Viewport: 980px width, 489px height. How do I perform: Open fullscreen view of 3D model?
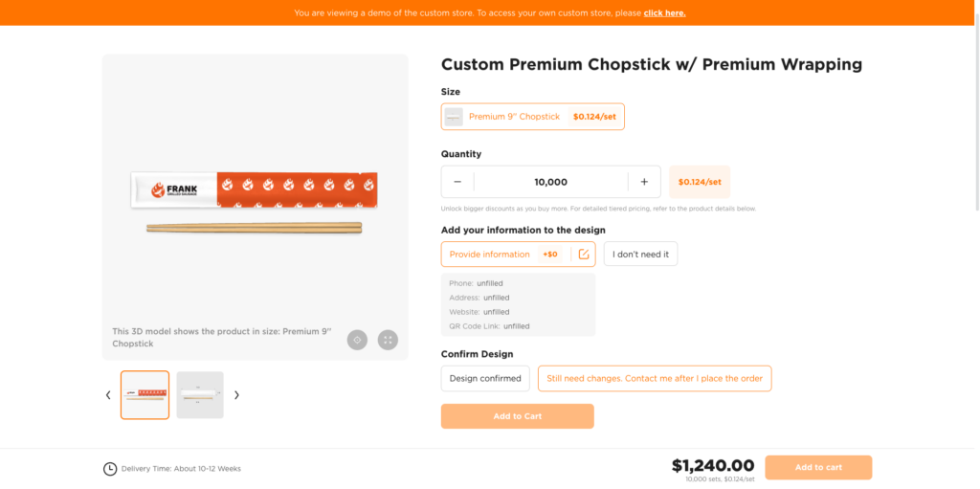[x=388, y=340]
